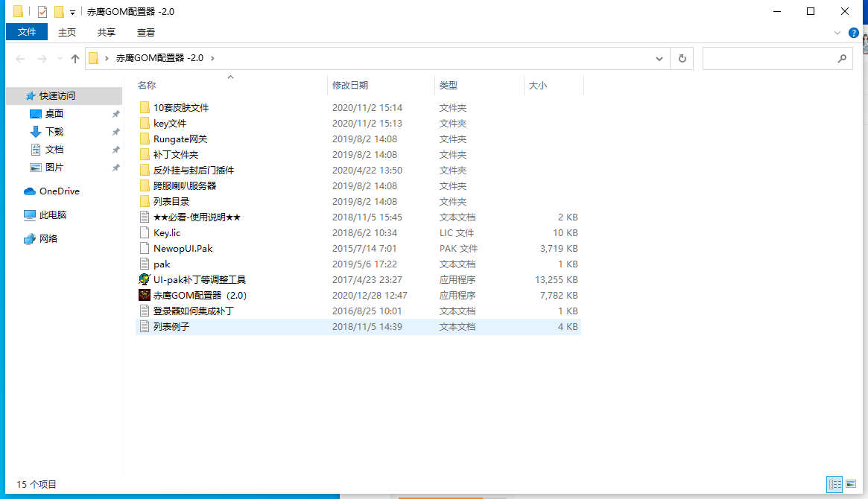
Task: Open the 共享 ribbon tab
Action: 107,32
